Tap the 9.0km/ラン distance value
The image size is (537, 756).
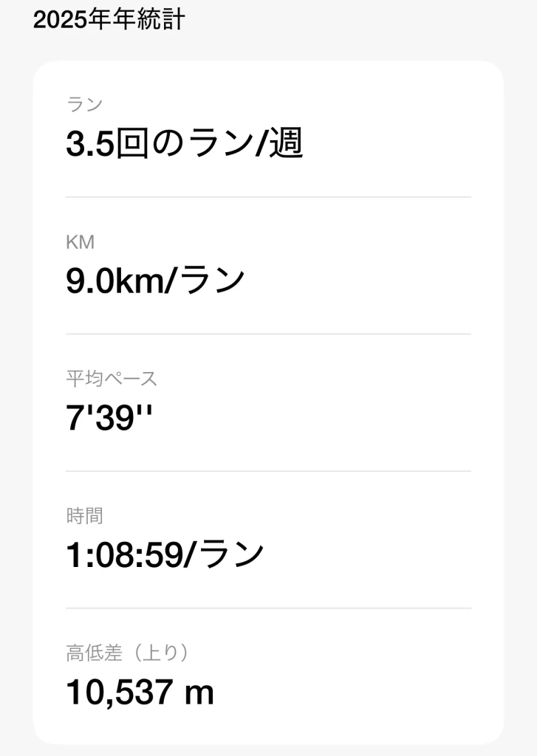(x=155, y=282)
